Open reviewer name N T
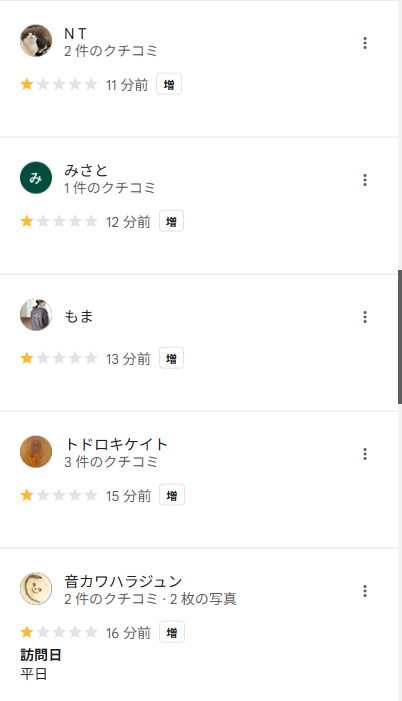Screen dimensions: 402x701 pyautogui.click(x=75, y=34)
